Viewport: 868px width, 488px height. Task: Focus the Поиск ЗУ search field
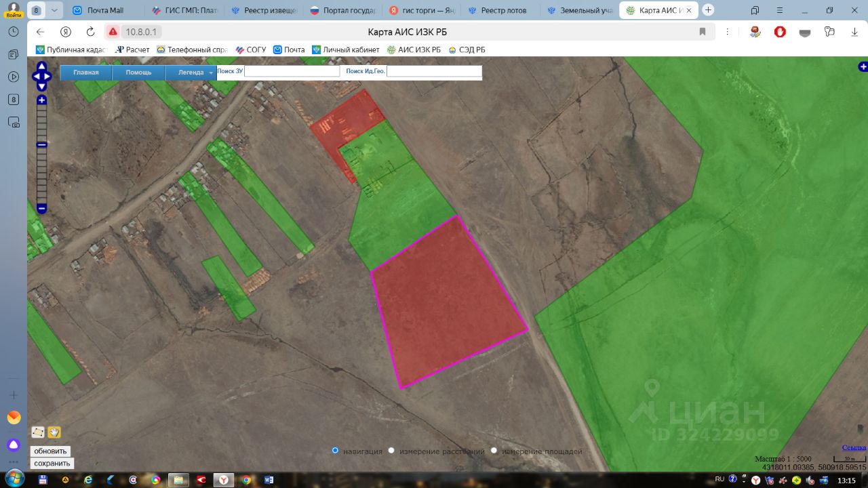[292, 71]
